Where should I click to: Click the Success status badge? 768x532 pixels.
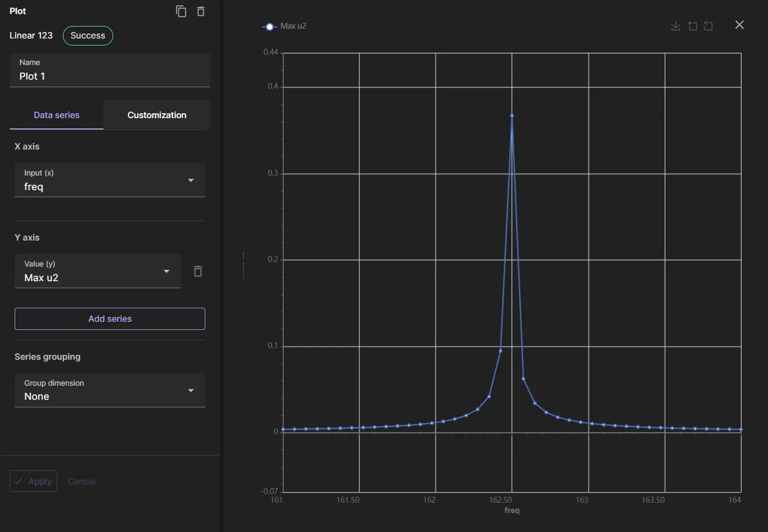[88, 36]
